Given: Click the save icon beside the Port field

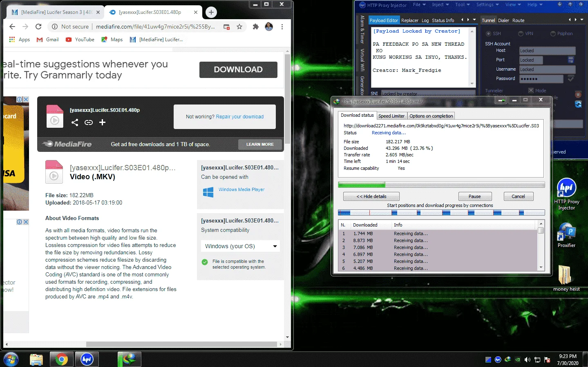Looking at the screenshot, I should (x=571, y=60).
